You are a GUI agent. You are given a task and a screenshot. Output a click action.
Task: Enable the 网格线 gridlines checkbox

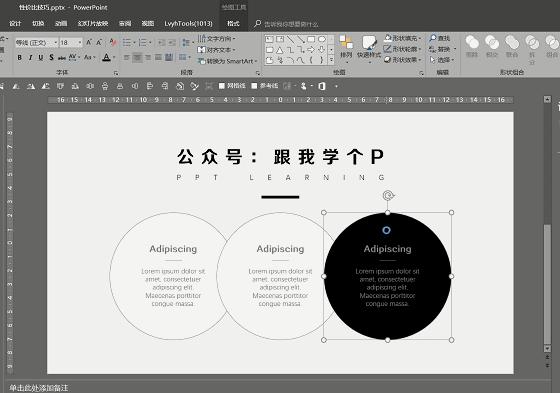232,86
